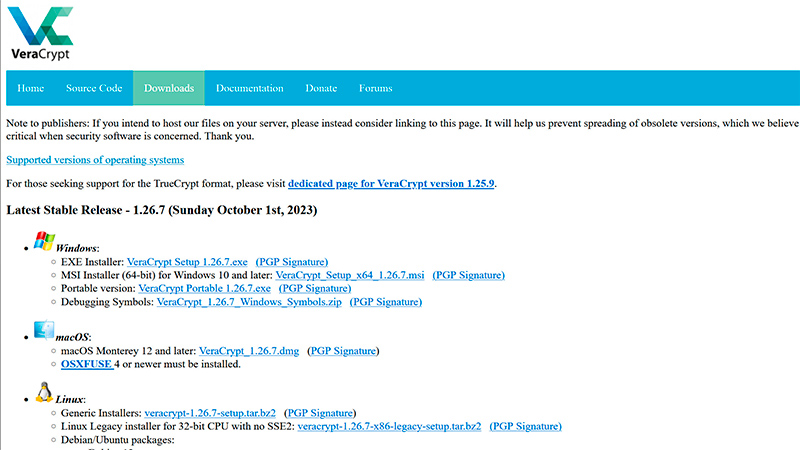Image resolution: width=800 pixels, height=450 pixels.
Task: Open the OSXFUSE link
Action: point(86,365)
